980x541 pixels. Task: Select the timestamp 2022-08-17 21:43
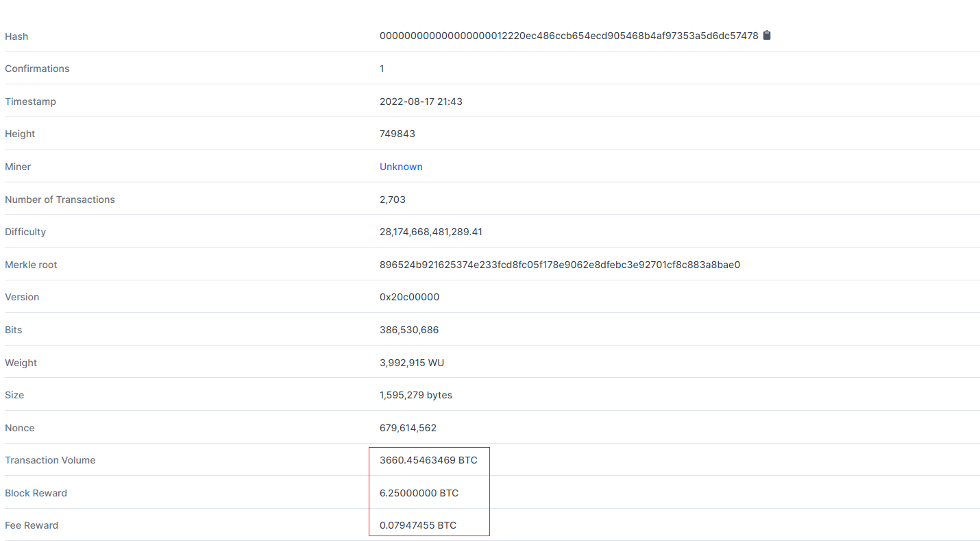[x=421, y=101]
